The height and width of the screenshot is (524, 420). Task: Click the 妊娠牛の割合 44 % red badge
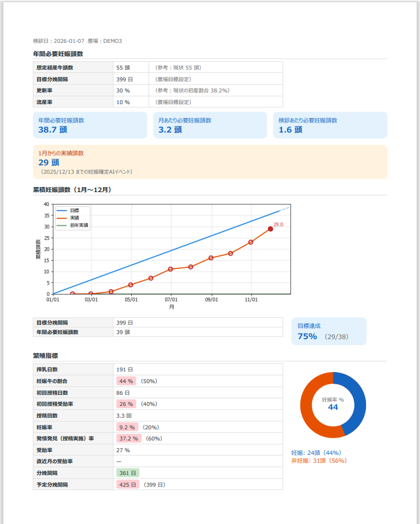coord(126,381)
